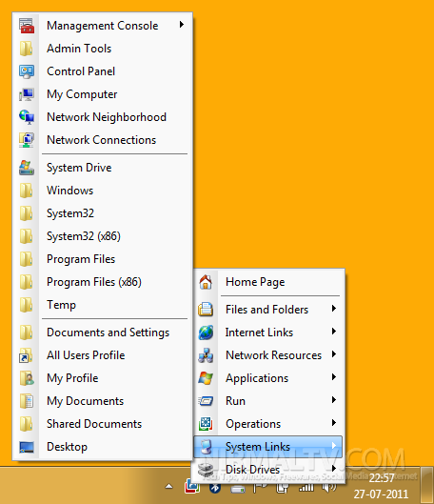Viewport: 434px width, 504px height.
Task: Select System Drive menu entry
Action: 103,168
